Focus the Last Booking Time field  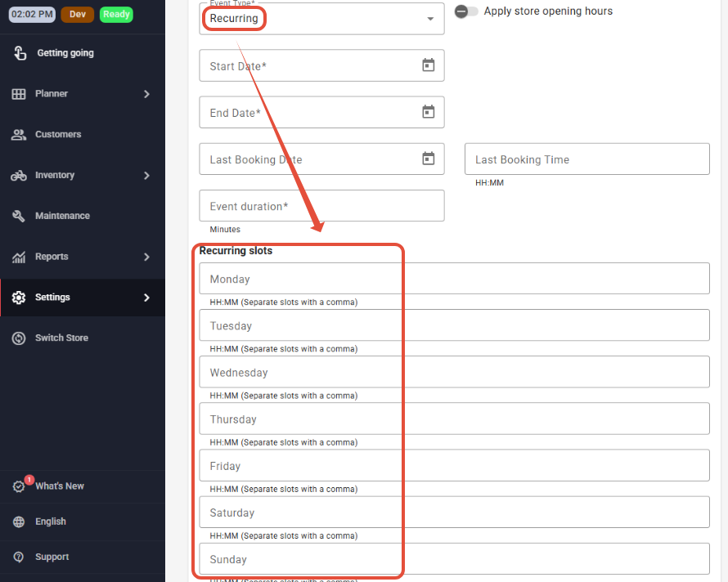[586, 159]
